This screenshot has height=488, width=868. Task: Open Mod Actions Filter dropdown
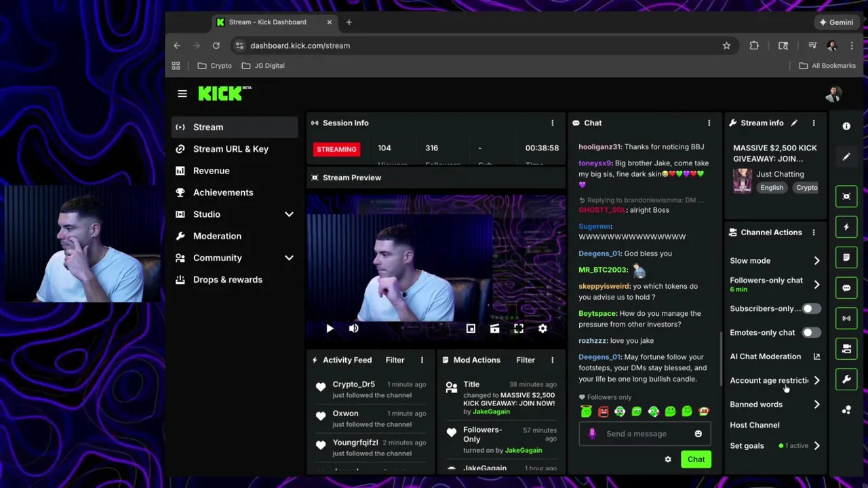click(x=526, y=360)
